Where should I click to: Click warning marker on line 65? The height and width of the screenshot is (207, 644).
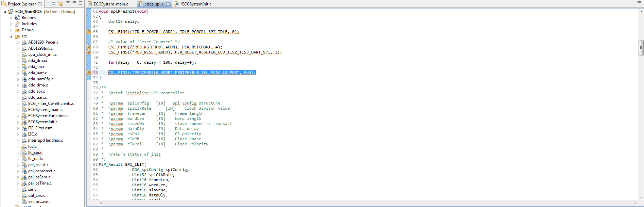(x=89, y=32)
